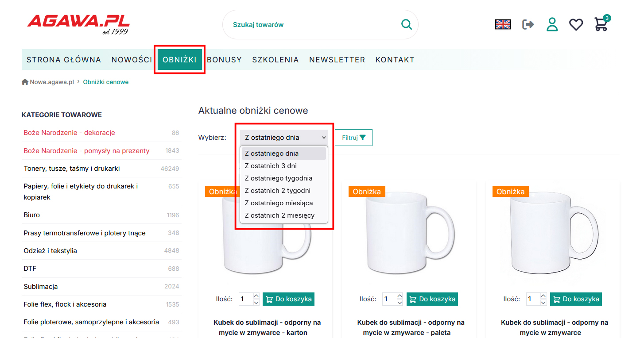
Task: Add the karton mug with 'Do koszyka'
Action: click(288, 299)
